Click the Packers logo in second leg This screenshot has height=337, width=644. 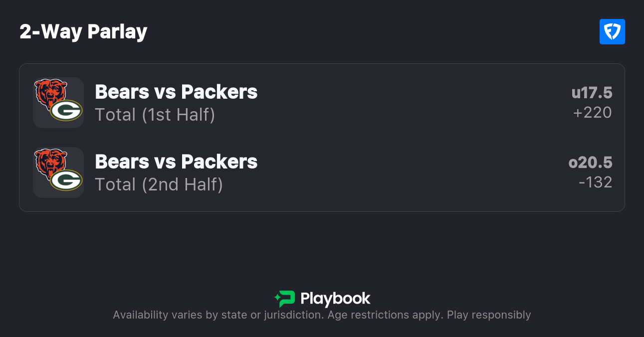point(66,180)
